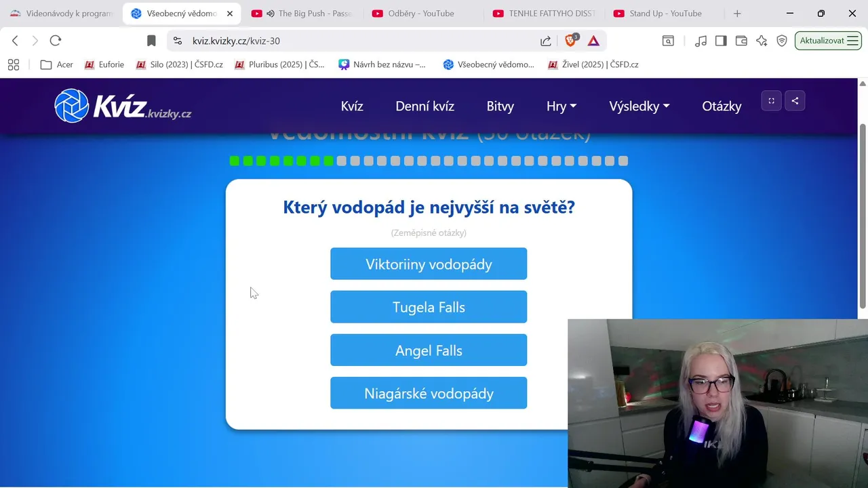Switch to The Big Push tab
This screenshot has height=488, width=868.
303,14
